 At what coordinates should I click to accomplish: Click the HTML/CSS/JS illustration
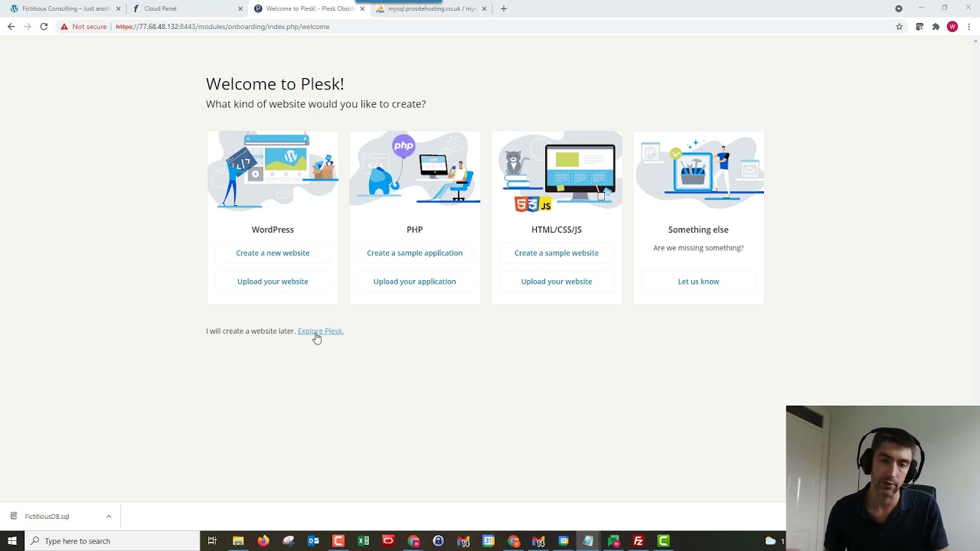point(557,171)
